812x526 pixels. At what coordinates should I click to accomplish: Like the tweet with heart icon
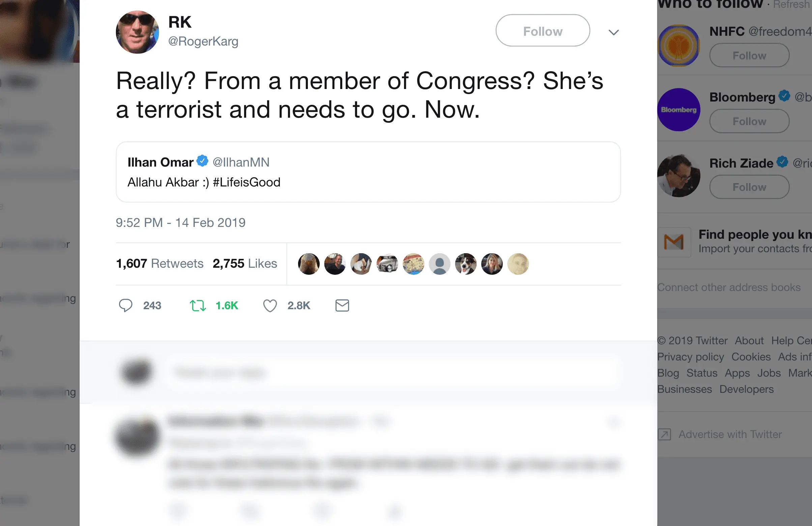pyautogui.click(x=270, y=305)
